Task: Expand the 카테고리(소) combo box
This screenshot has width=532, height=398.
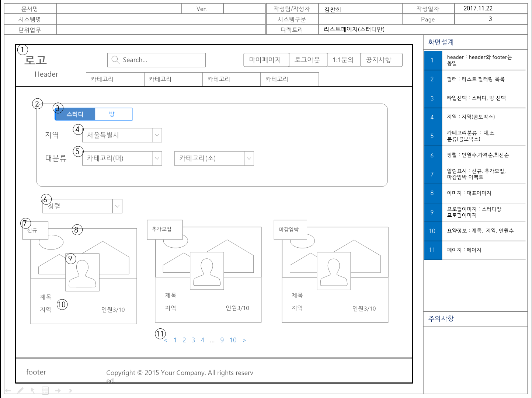Action: (x=214, y=158)
